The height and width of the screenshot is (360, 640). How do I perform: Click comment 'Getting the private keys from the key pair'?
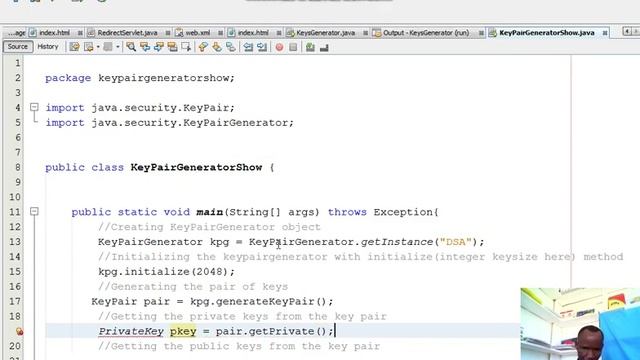(x=242, y=316)
